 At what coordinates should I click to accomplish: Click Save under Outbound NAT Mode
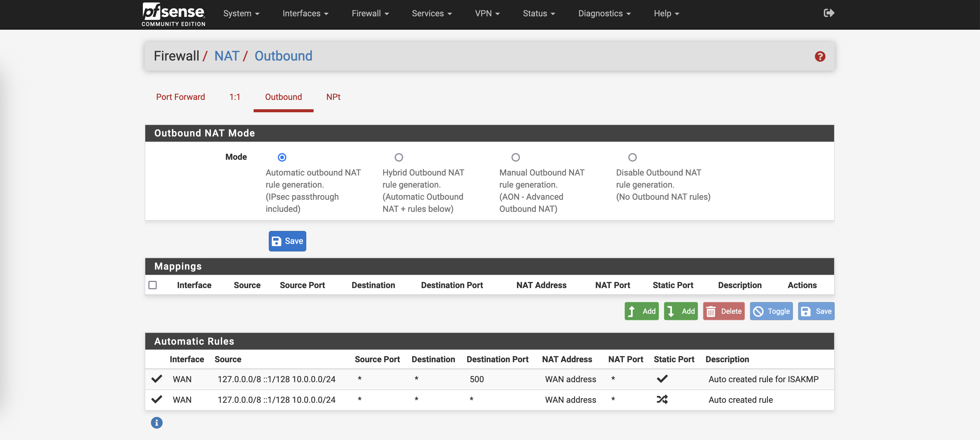point(287,241)
